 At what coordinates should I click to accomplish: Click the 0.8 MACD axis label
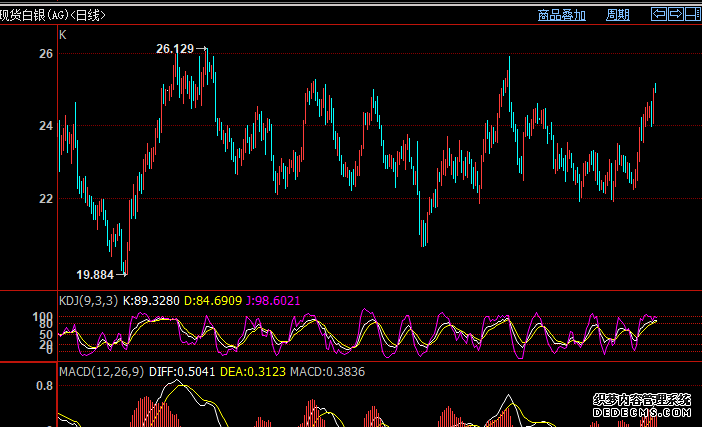[44, 386]
